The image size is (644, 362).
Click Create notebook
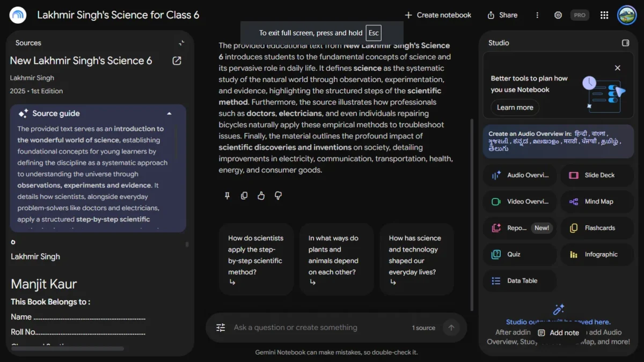[x=438, y=15]
